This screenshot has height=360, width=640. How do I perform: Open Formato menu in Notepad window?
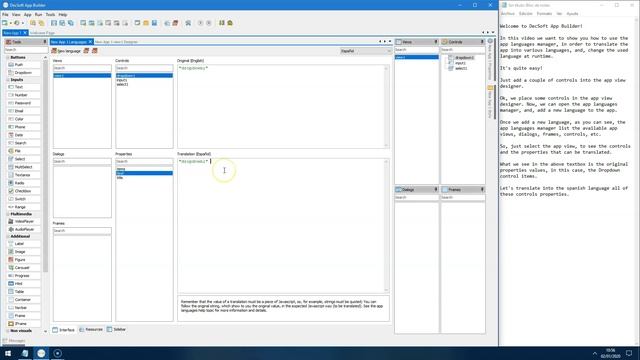(x=544, y=13)
